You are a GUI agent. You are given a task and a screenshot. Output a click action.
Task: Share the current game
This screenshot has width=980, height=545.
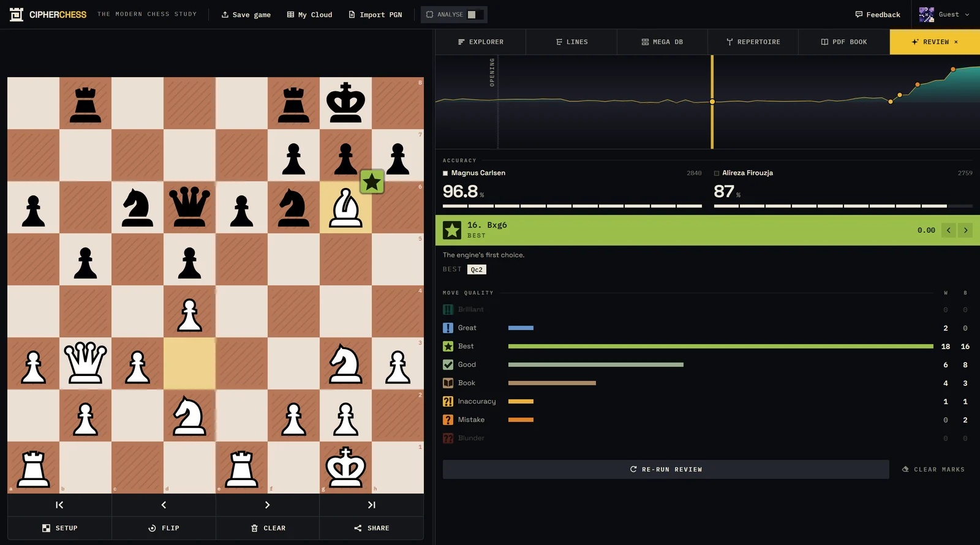pyautogui.click(x=371, y=528)
